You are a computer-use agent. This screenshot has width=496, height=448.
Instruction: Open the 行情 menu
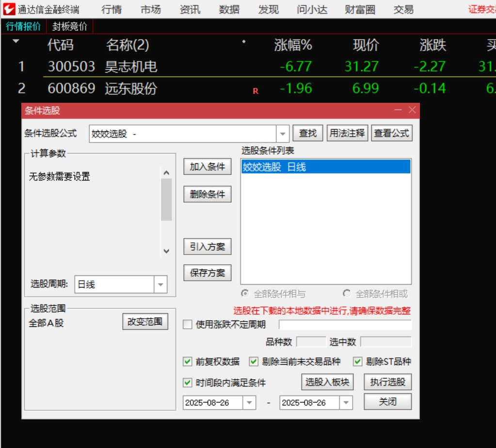coord(112,10)
